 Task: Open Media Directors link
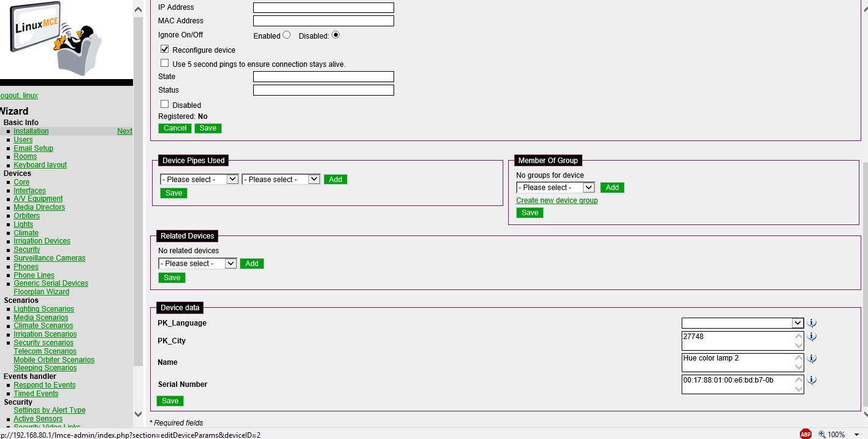click(39, 207)
